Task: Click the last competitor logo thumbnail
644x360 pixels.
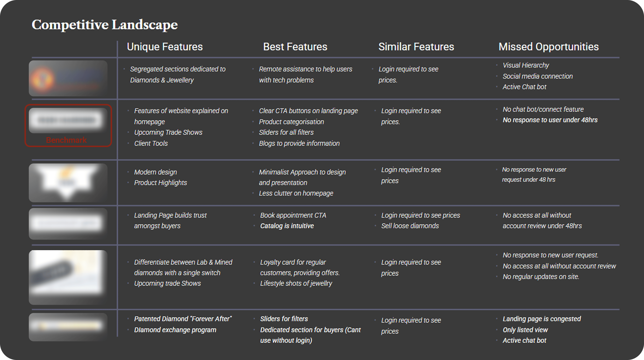Action: coord(68,327)
